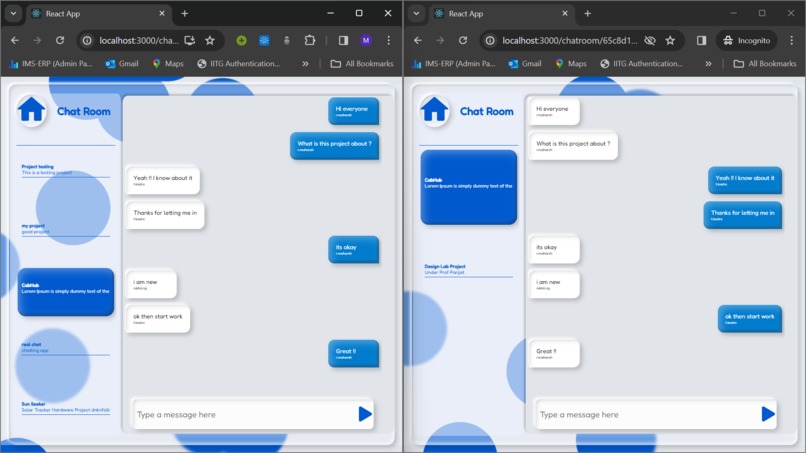
Task: Open tab search dropdown in left window
Action: coord(13,14)
